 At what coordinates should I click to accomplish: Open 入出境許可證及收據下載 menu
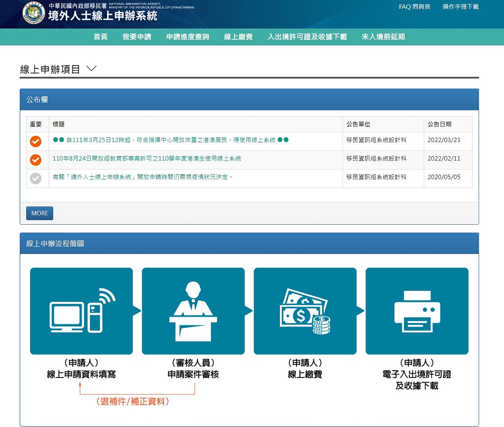coord(307,37)
